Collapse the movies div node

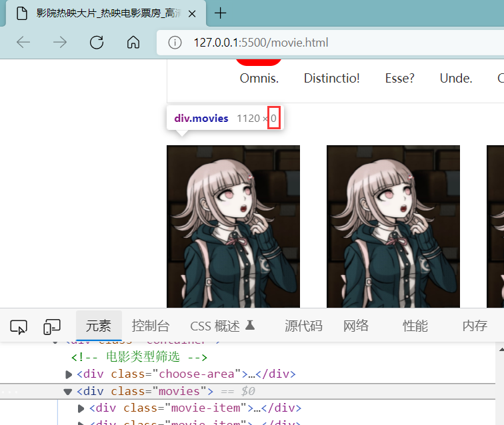pos(67,392)
